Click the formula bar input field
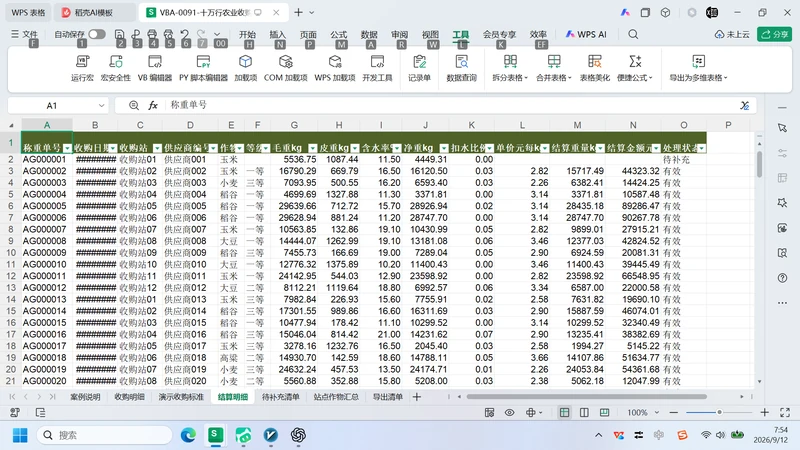Viewport: 800px width, 450px height. (x=452, y=105)
